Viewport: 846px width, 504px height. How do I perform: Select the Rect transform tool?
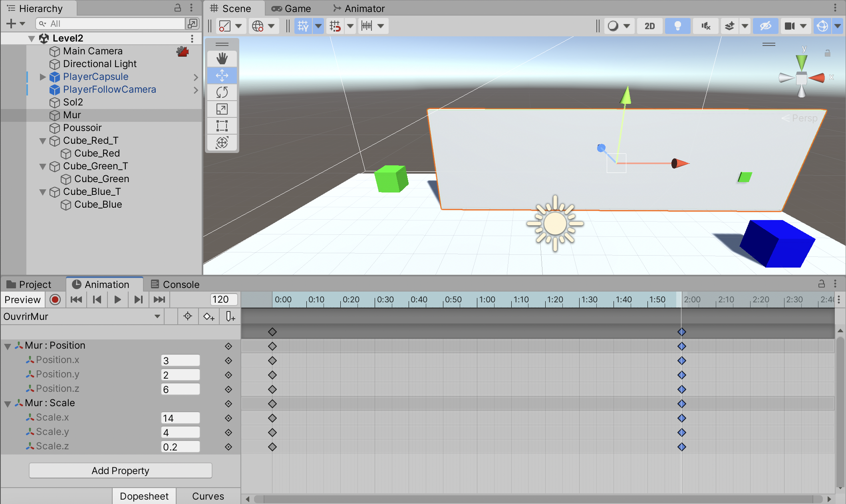click(222, 126)
